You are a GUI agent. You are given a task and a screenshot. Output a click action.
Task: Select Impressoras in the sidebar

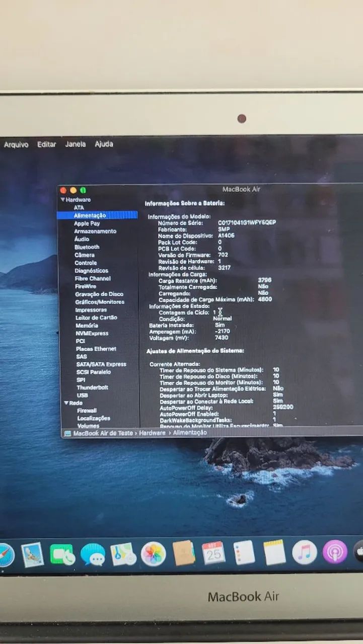coord(91,310)
